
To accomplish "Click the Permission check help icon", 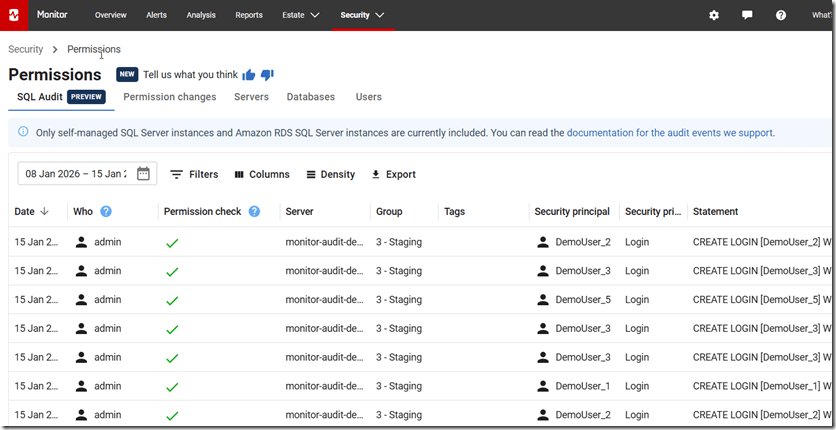I will [254, 212].
